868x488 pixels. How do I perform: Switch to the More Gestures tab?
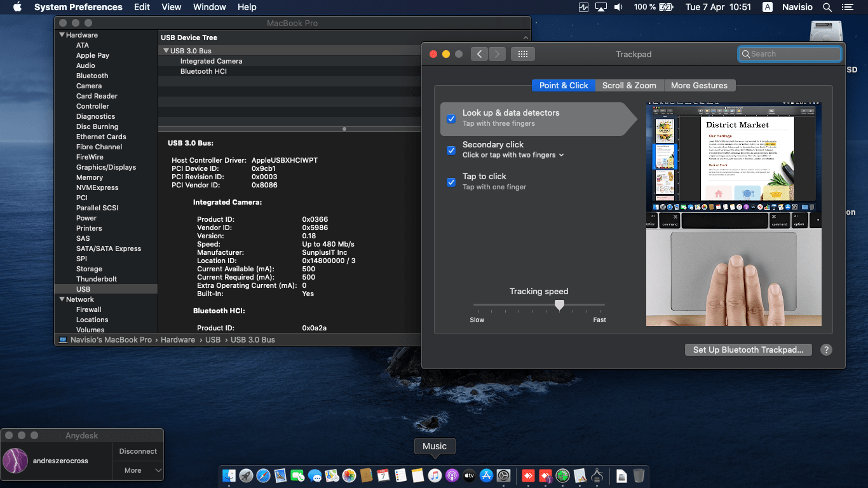699,85
